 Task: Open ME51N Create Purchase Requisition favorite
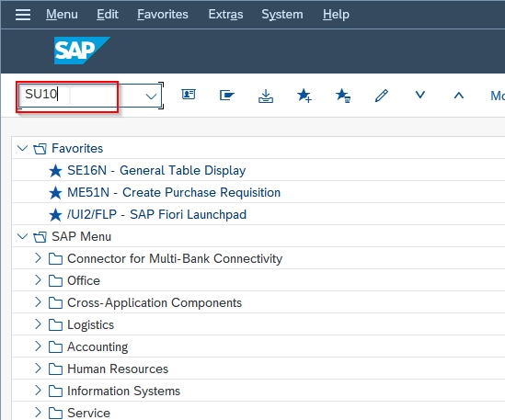(x=174, y=192)
